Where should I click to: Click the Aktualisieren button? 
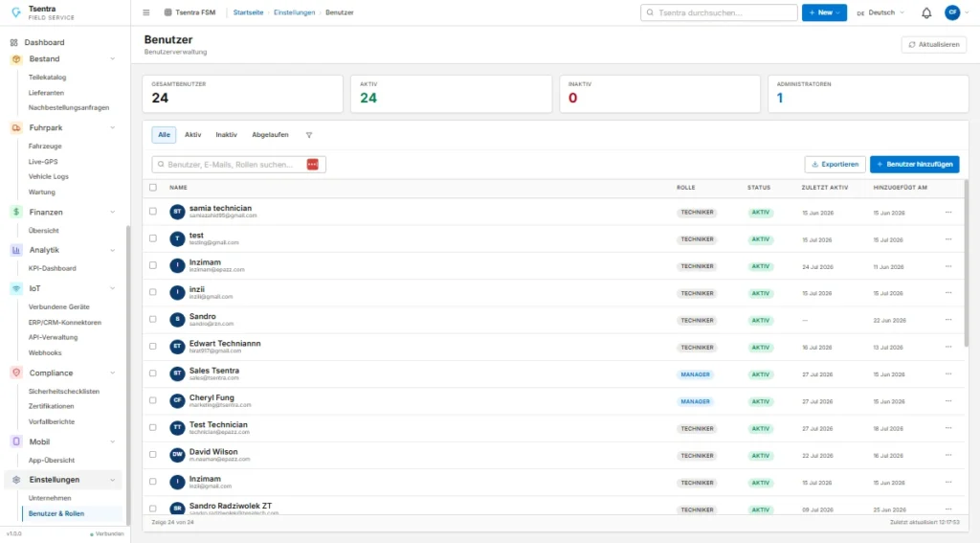coord(934,44)
